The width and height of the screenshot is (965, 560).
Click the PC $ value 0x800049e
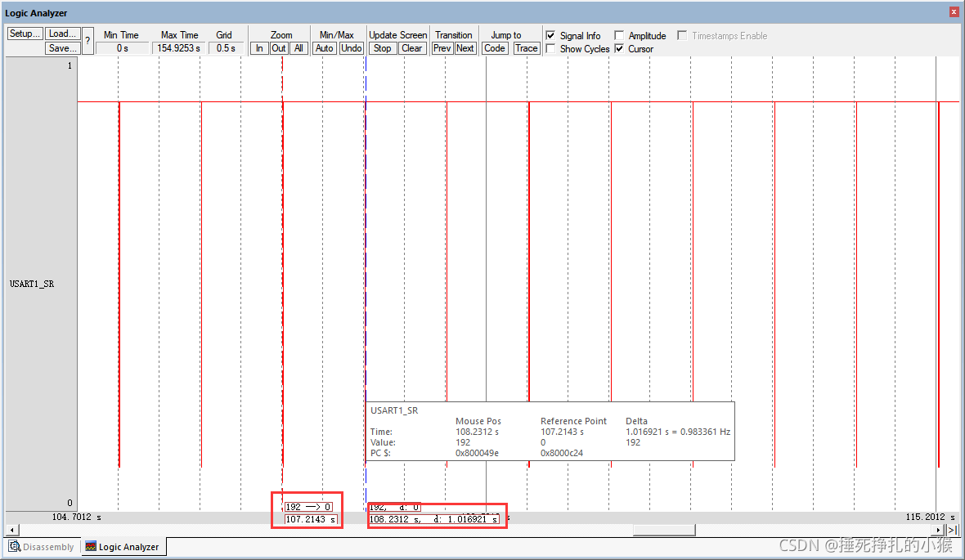477,453
